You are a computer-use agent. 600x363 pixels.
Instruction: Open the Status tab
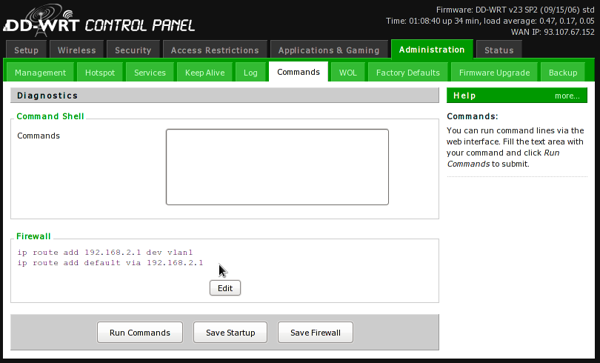pyautogui.click(x=499, y=50)
